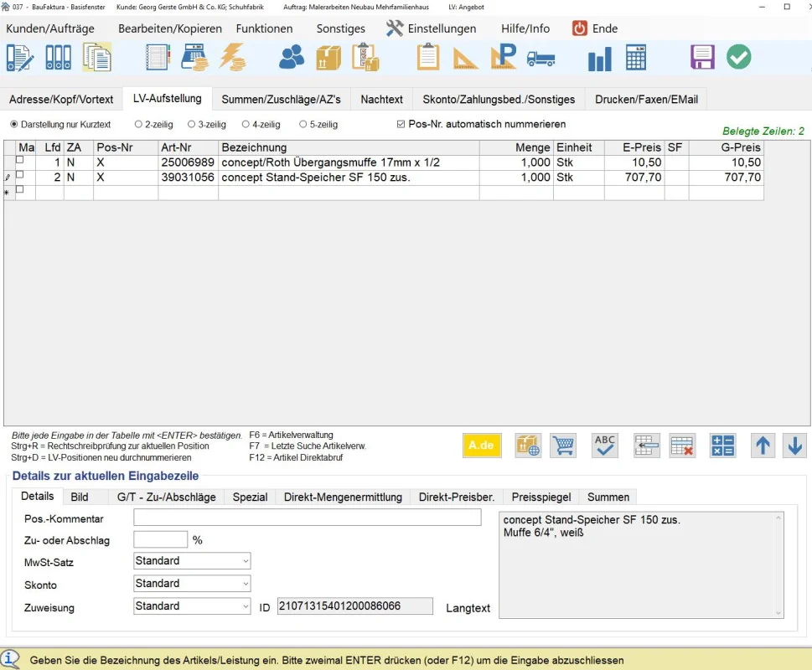
Task: Open the customers icon showing two people
Action: tap(292, 57)
